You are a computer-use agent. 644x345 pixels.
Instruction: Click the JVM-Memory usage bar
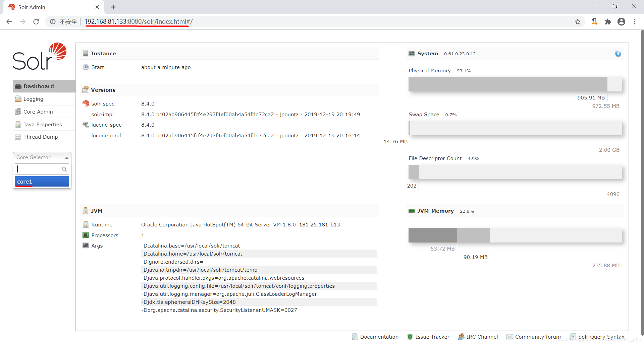click(515, 235)
